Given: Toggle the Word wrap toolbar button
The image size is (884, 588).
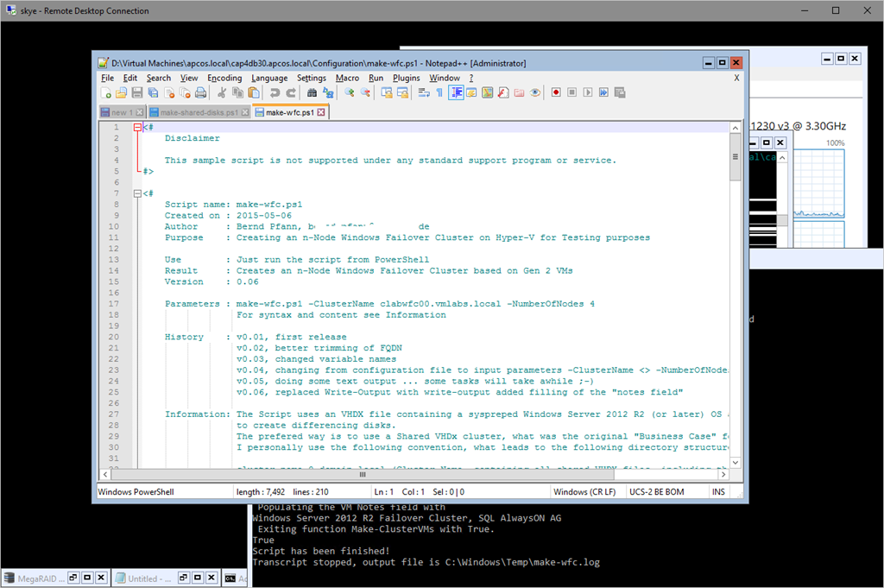Looking at the screenshot, I should coord(424,93).
